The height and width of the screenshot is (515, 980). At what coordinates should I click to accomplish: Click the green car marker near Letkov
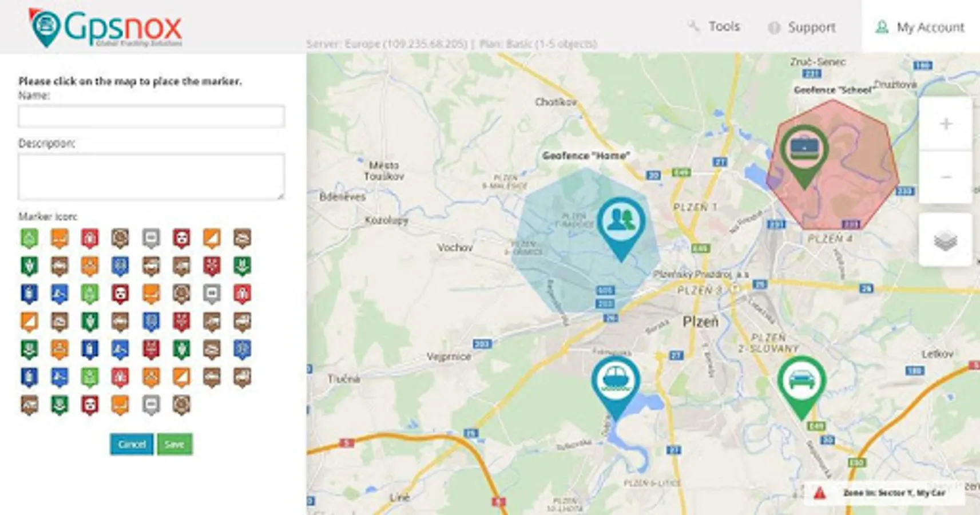tap(801, 378)
